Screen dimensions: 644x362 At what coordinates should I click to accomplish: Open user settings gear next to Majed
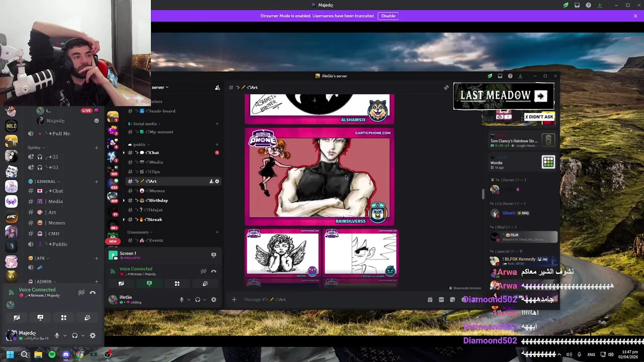tap(93, 335)
